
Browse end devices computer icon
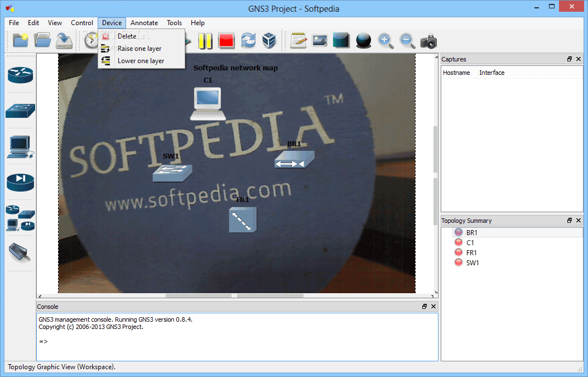tap(20, 147)
